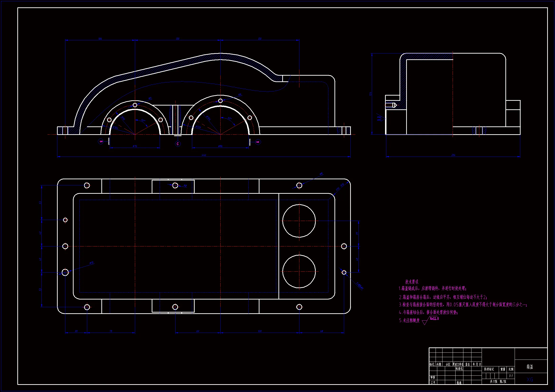Click the top-right corner bolt hole in plan view

point(299,185)
